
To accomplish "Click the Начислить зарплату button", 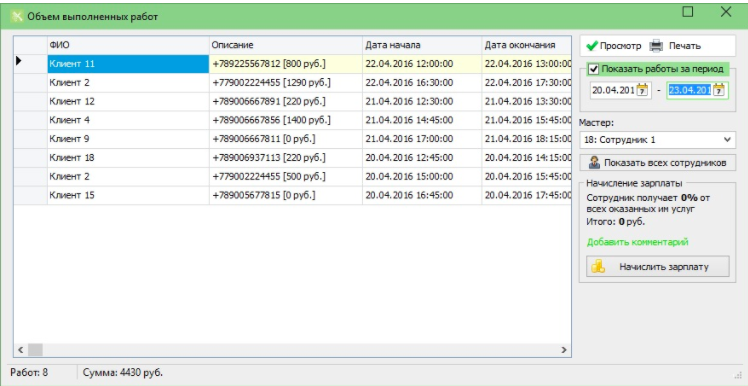I will point(657,266).
